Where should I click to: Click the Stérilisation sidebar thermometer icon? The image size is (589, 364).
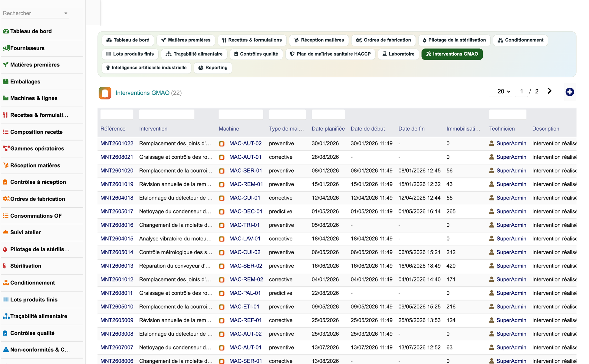tap(5, 266)
